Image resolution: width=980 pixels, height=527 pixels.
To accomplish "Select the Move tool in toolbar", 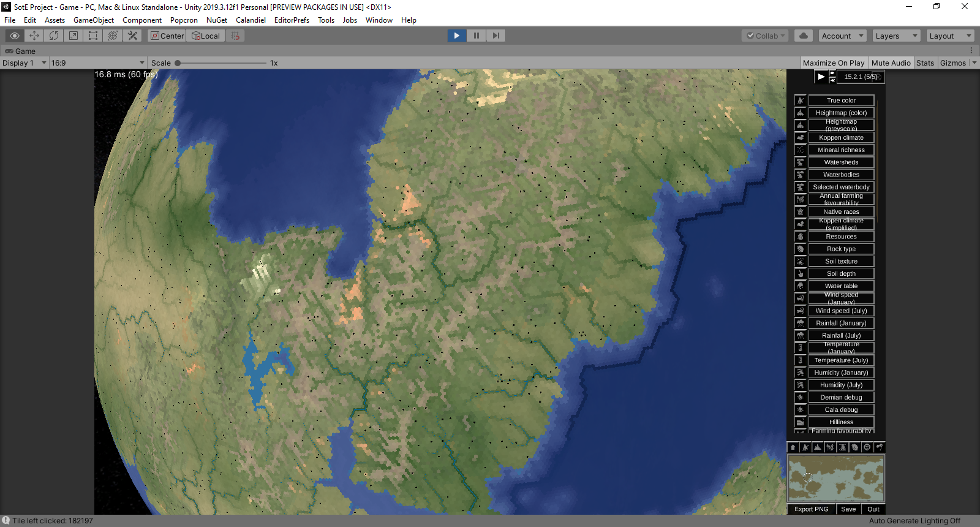I will pyautogui.click(x=34, y=36).
